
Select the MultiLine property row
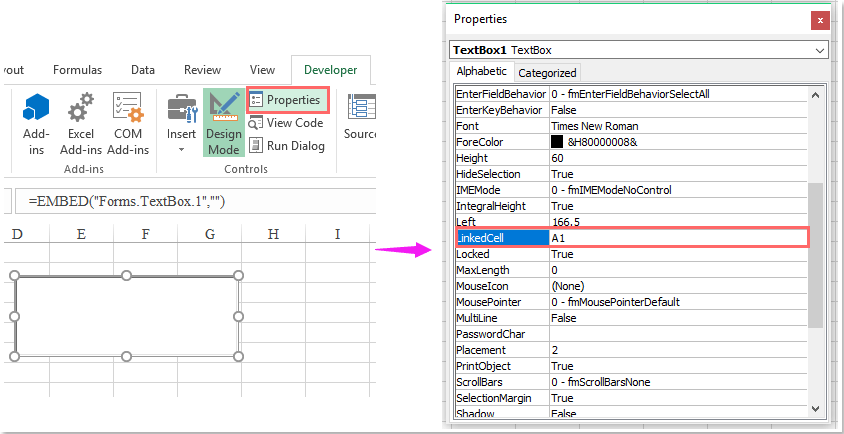[x=500, y=318]
